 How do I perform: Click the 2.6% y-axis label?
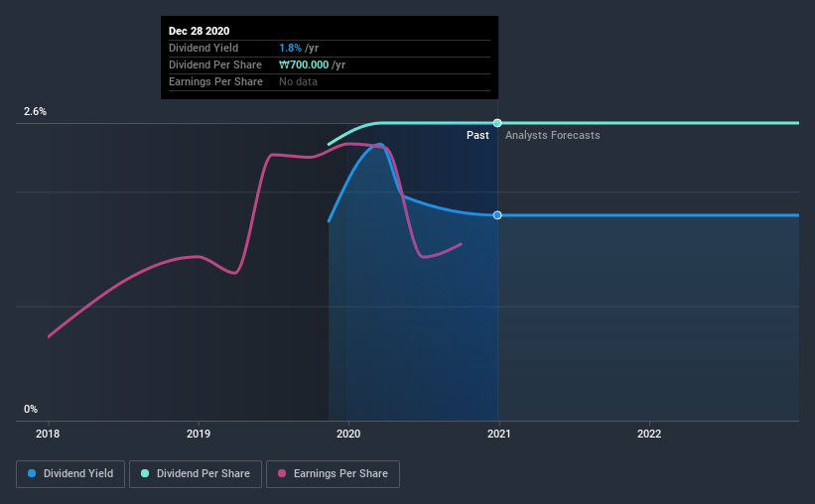click(x=35, y=112)
